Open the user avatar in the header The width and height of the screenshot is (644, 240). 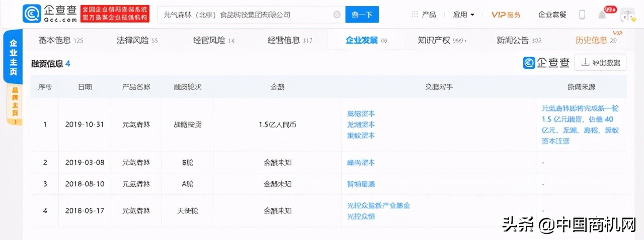click(627, 15)
